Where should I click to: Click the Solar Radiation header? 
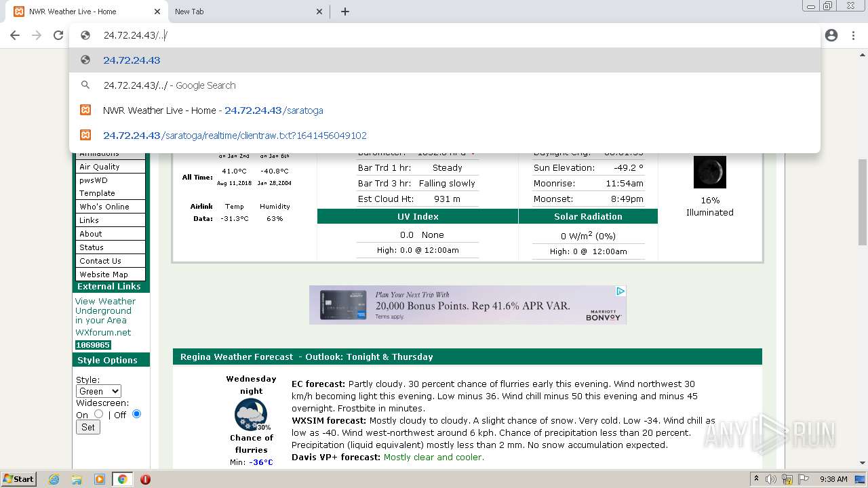pyautogui.click(x=588, y=216)
